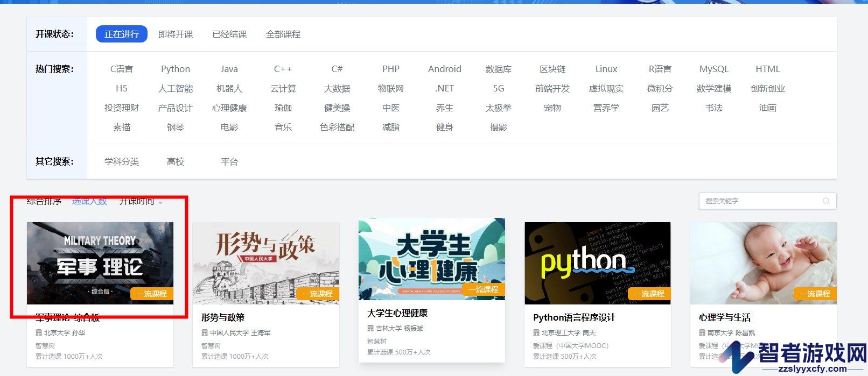Viewport: 868px width, 376px height.
Task: Search hot keyword 微积分
Action: click(x=660, y=88)
